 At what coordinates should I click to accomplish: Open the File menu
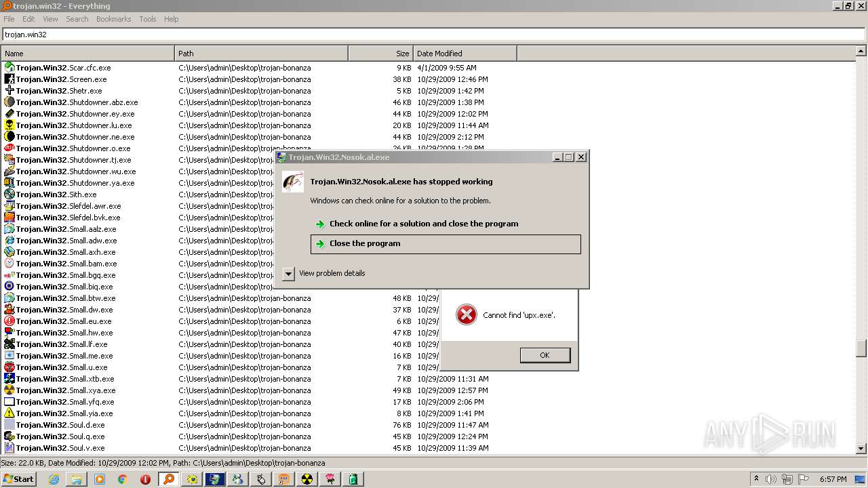[x=9, y=19]
